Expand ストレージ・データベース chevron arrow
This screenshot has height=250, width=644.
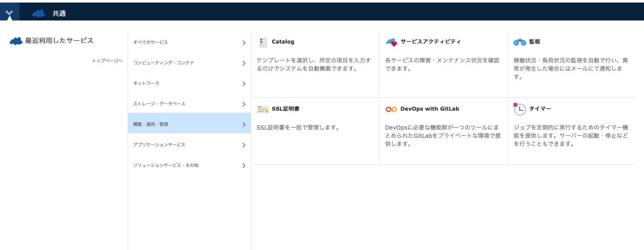pos(244,104)
